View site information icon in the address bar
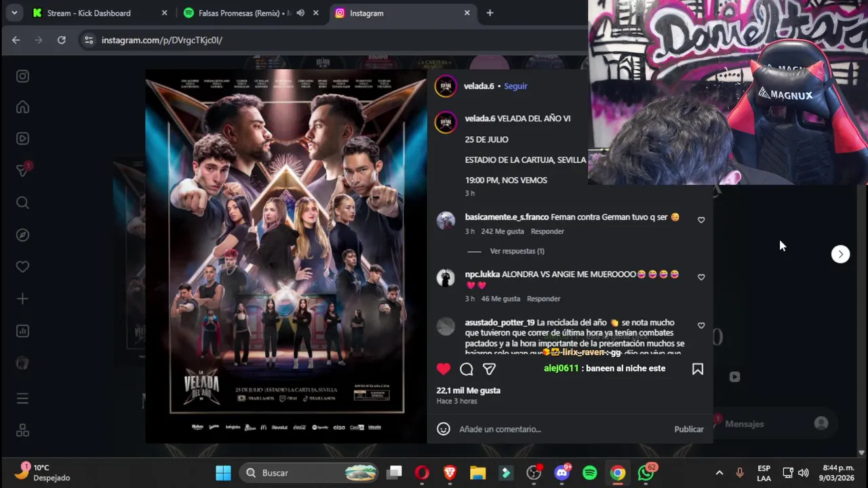 coord(88,40)
